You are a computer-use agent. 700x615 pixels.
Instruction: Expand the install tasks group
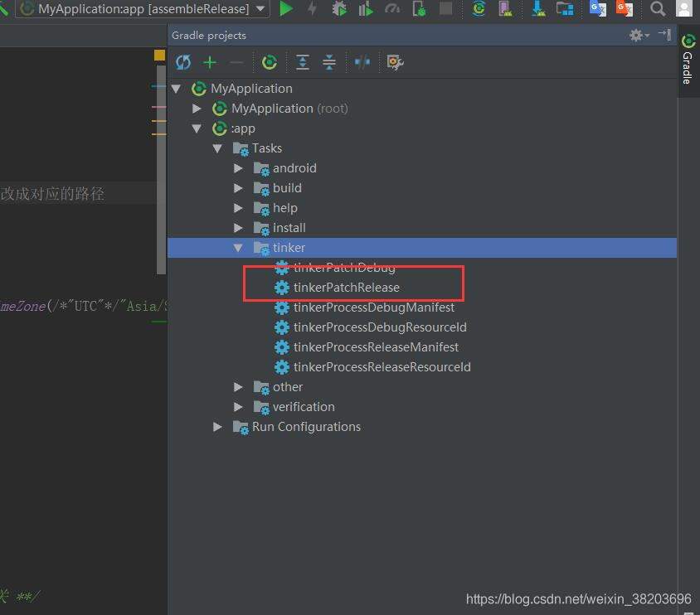(x=238, y=228)
